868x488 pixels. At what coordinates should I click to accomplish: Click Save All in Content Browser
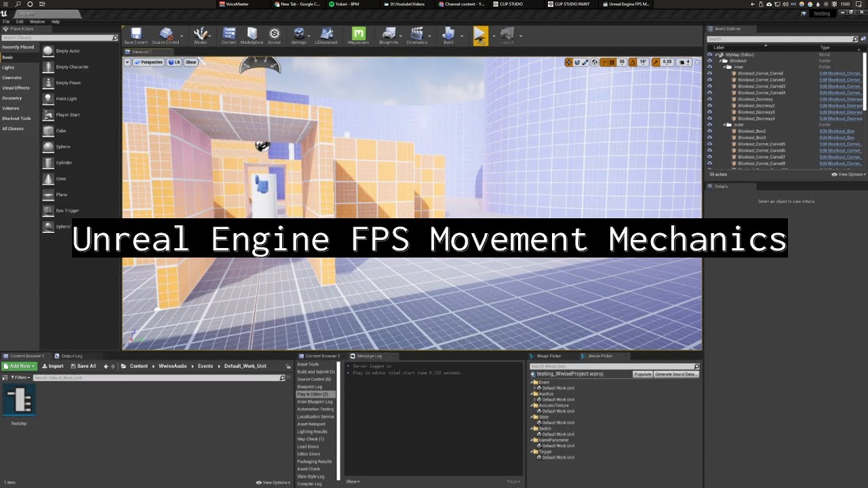[x=84, y=366]
